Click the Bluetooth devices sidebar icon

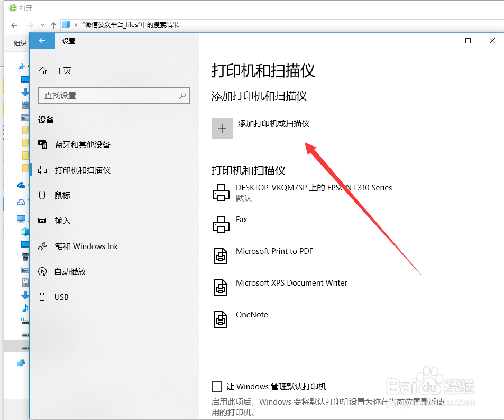[42, 144]
